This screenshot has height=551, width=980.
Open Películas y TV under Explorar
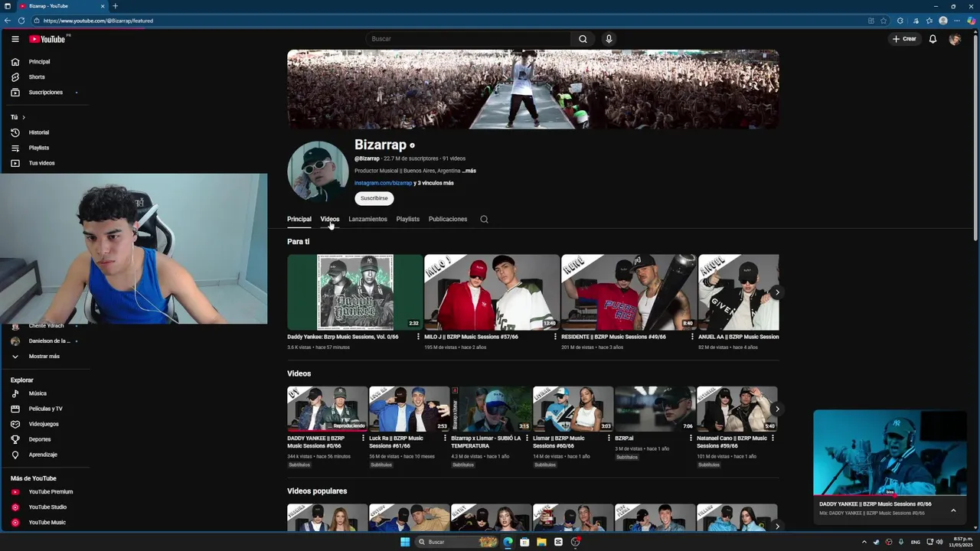(x=44, y=409)
